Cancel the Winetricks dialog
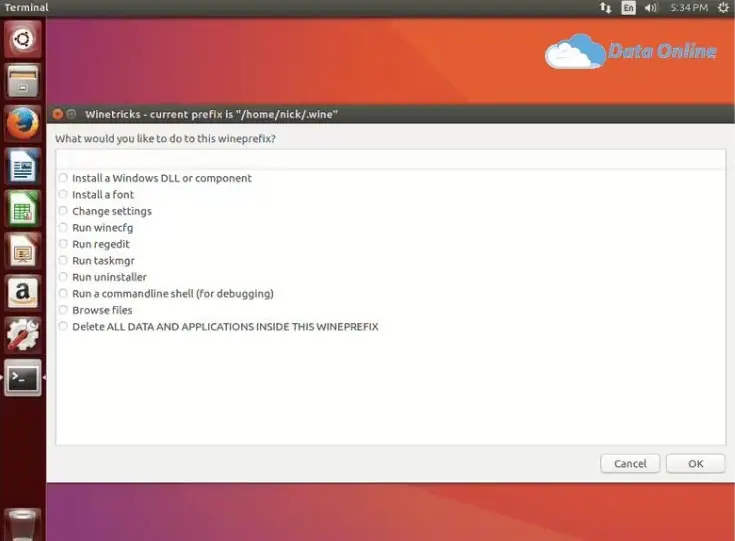 [630, 464]
